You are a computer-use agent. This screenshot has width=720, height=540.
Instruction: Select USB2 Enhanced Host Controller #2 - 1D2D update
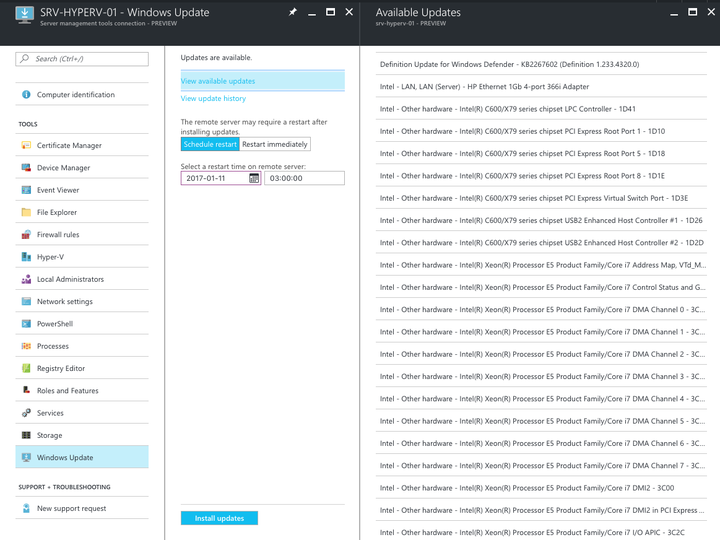(541, 242)
